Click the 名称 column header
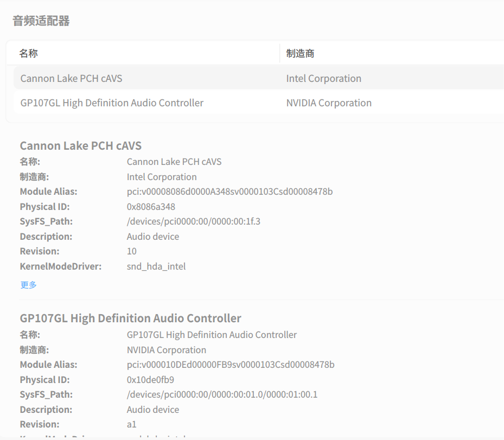Screen dimensions: 504x440 [x=29, y=53]
